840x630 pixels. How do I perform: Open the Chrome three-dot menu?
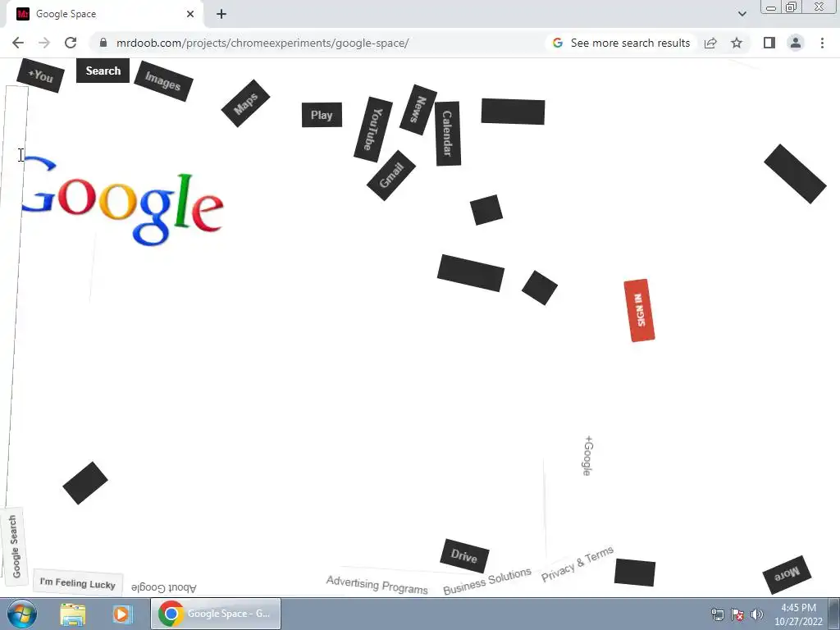(x=822, y=43)
